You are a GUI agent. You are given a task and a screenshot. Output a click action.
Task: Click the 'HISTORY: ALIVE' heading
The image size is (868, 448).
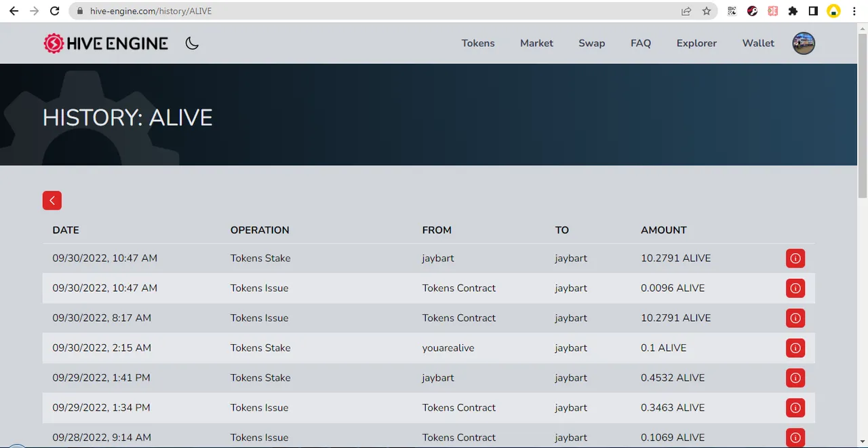(x=127, y=117)
